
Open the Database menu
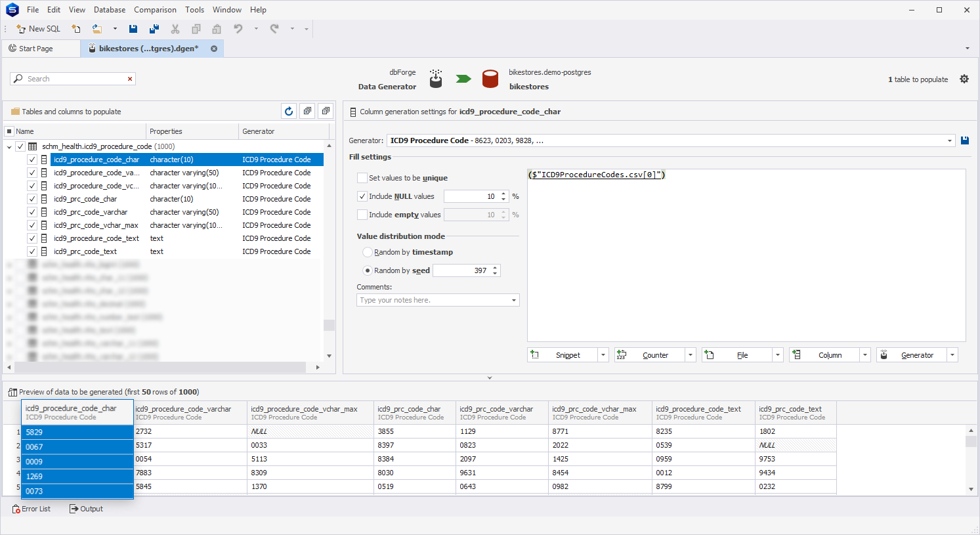pos(110,10)
